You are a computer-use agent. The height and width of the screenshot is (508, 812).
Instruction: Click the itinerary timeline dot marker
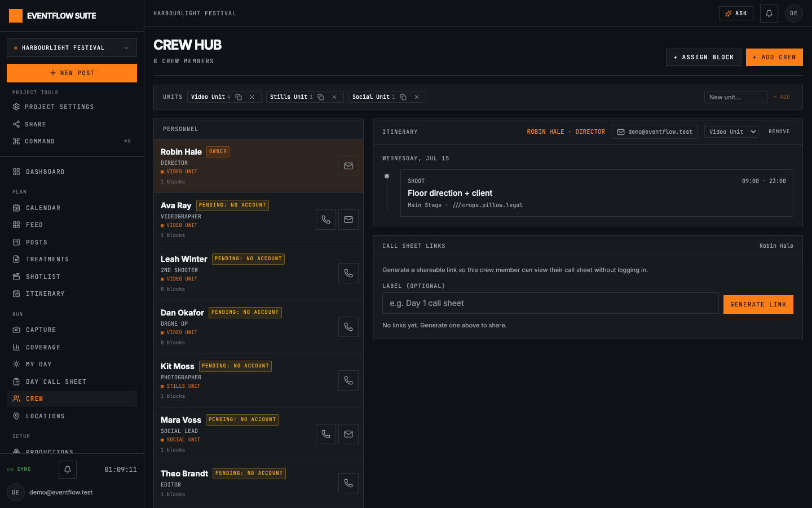point(387,176)
